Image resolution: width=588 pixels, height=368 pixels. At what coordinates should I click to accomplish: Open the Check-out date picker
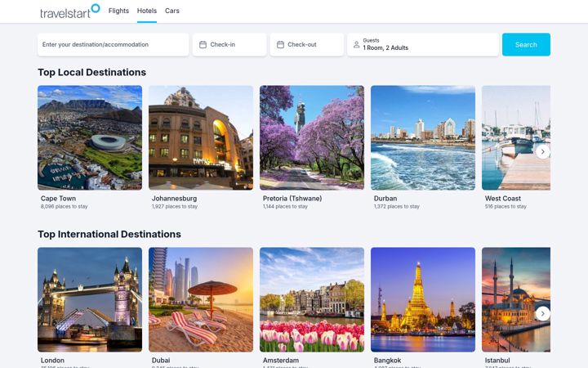307,45
